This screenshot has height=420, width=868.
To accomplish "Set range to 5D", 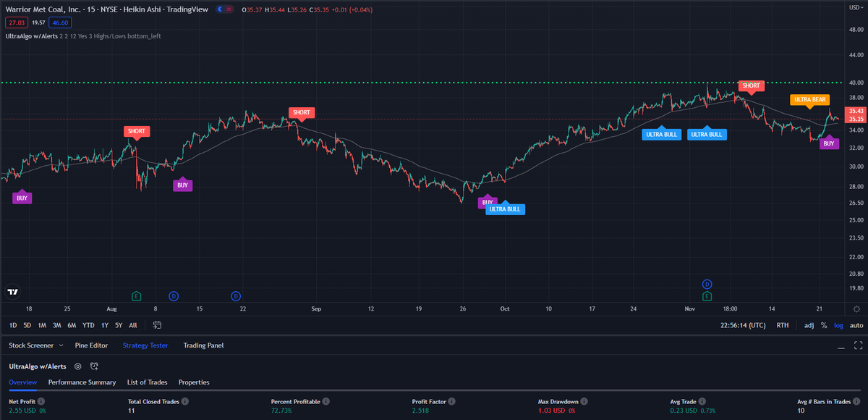I will tap(27, 326).
